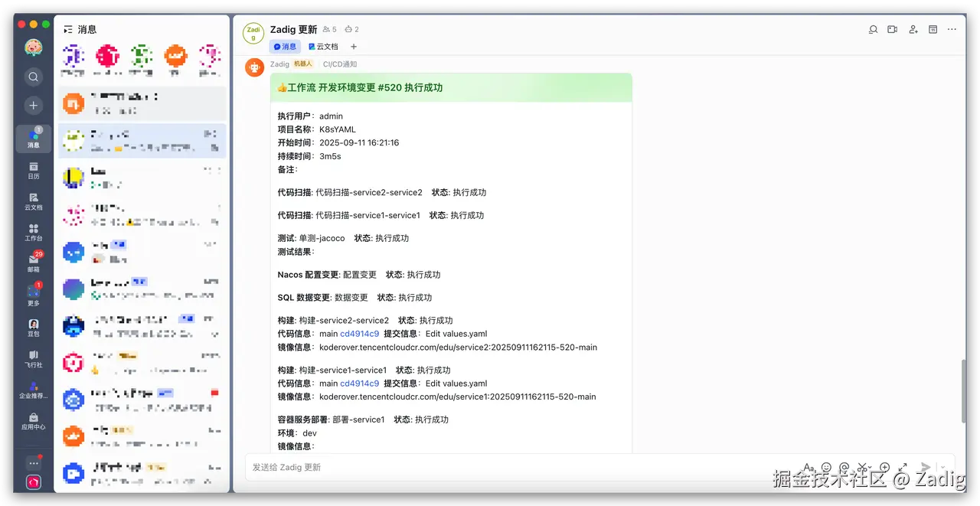Screen dimensions: 980x506
Task: Show the group's 2 bots
Action: pos(351,30)
